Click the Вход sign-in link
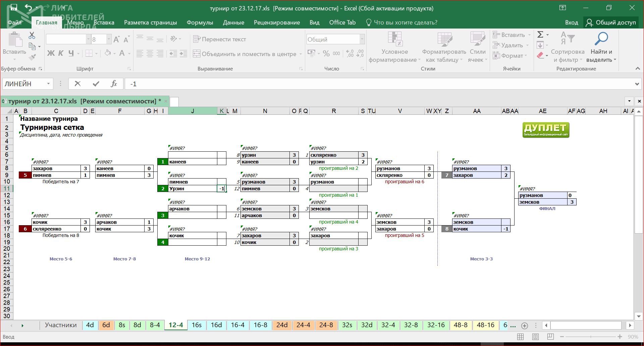The image size is (644, 346). 571,22
